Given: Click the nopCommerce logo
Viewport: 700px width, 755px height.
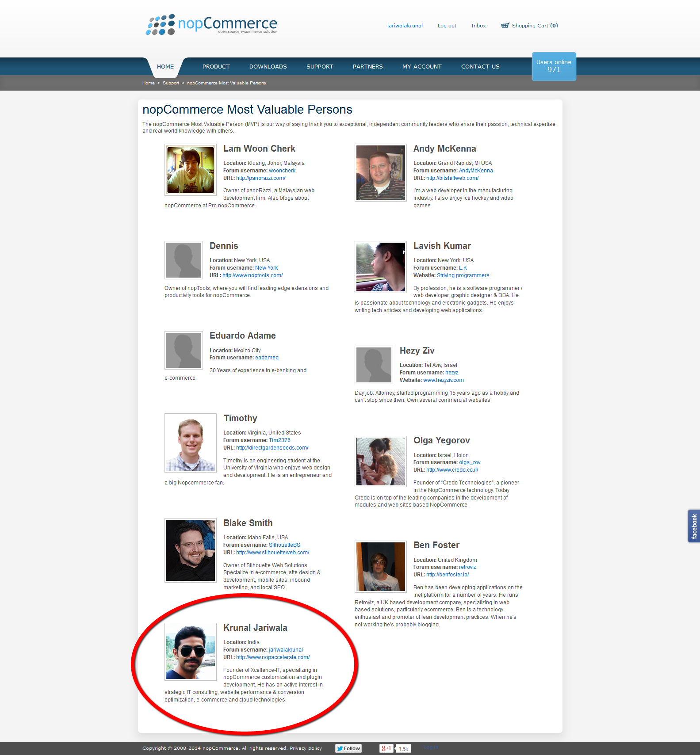Looking at the screenshot, I should [211, 24].
